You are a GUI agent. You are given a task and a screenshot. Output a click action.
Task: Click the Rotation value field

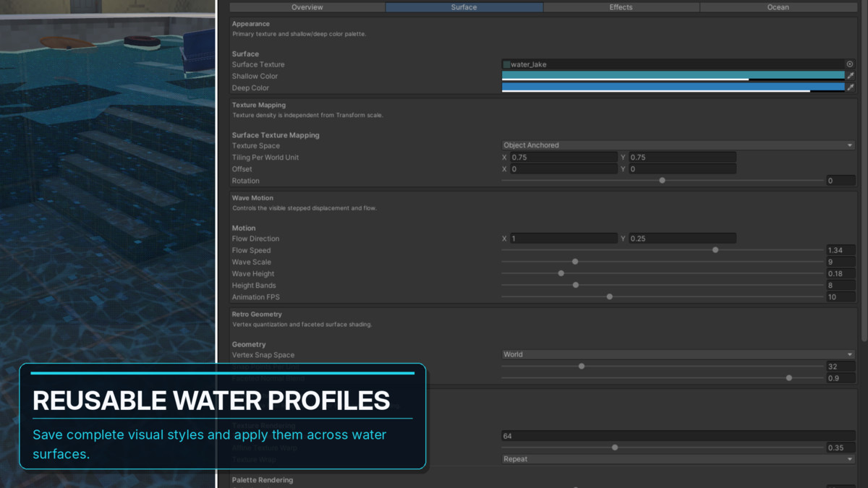841,181
